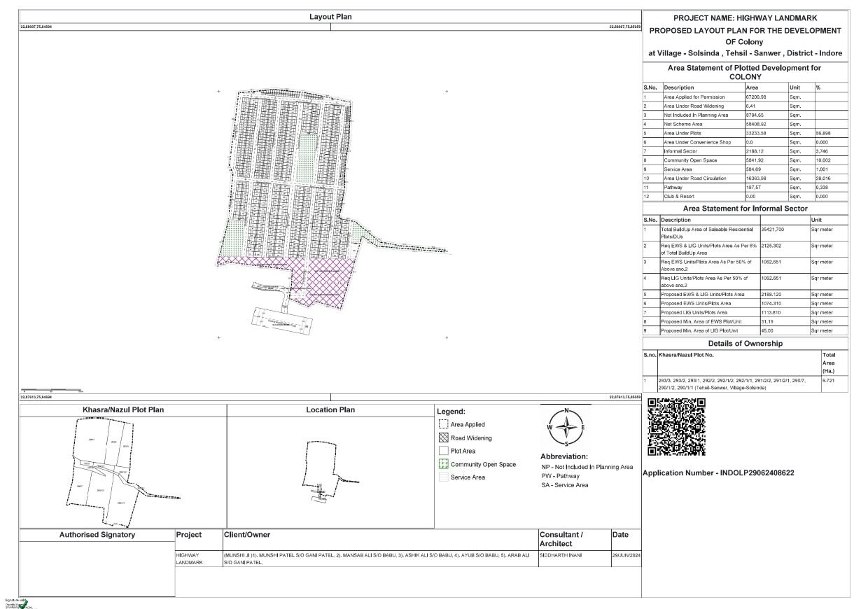This screenshot has width=868, height=609.
Task: Click the Area Applied dashed legend symbol
Action: tap(442, 424)
